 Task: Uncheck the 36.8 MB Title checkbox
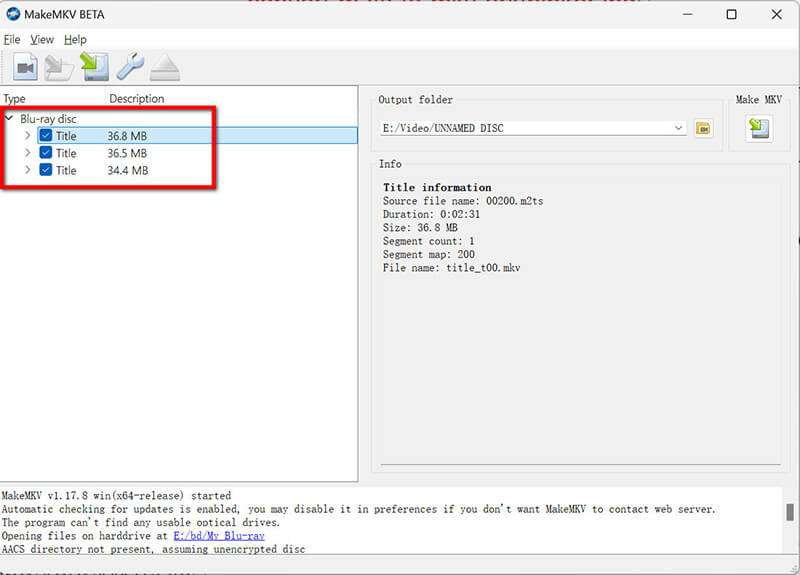(45, 136)
